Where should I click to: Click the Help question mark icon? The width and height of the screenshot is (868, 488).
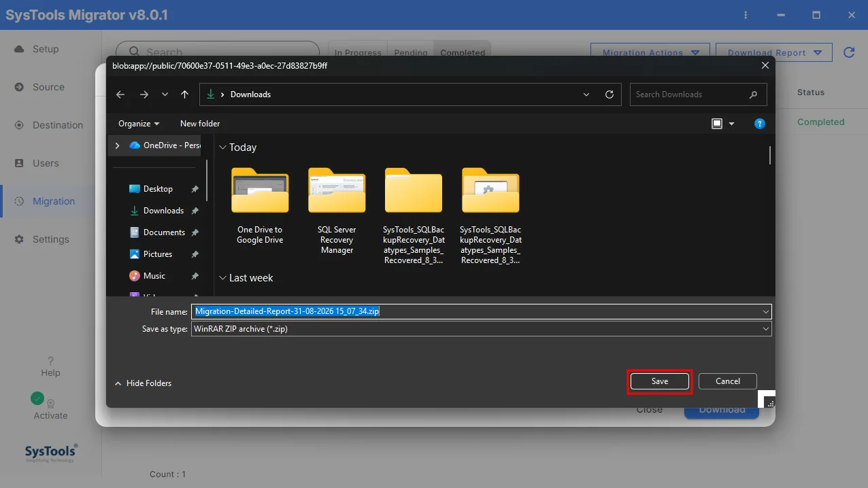click(50, 361)
